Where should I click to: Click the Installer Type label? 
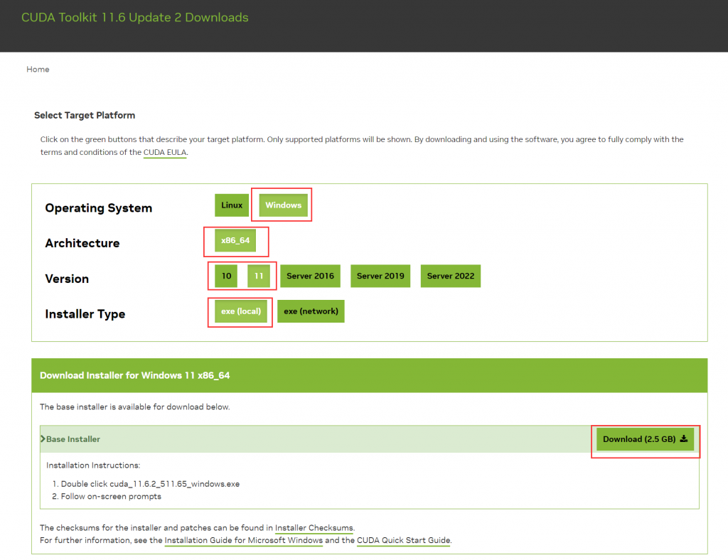coord(85,314)
